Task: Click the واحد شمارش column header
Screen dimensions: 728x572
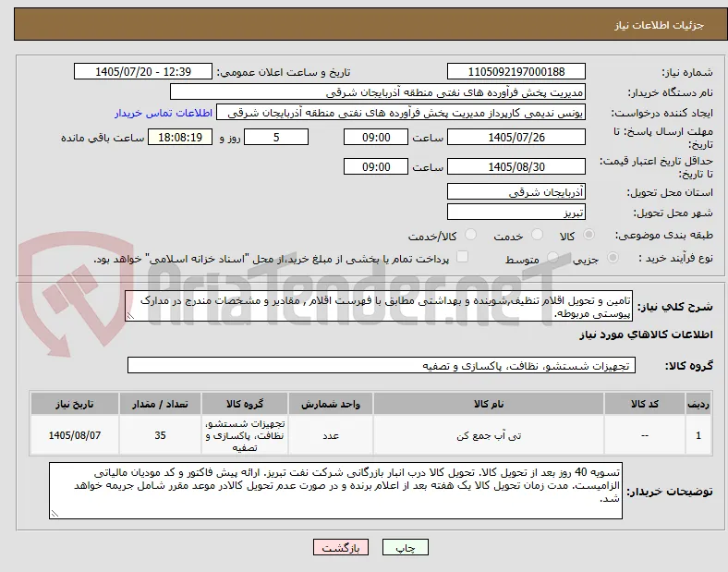Action: pyautogui.click(x=331, y=404)
